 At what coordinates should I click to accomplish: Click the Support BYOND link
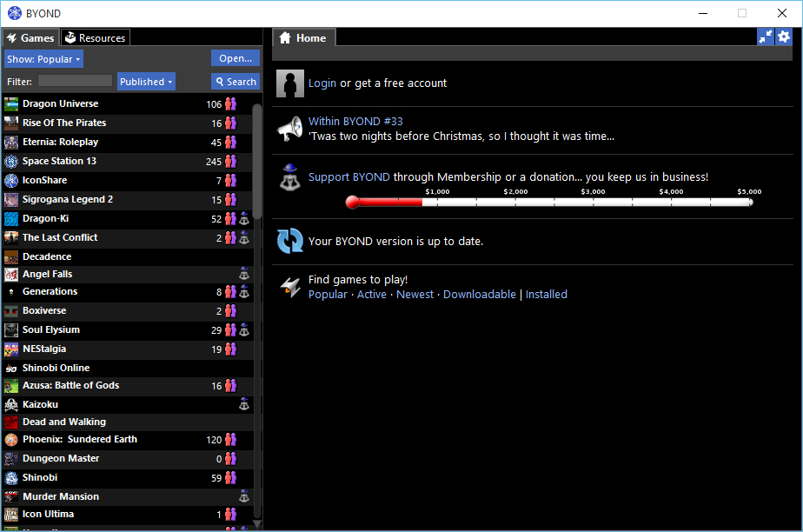[x=348, y=177]
